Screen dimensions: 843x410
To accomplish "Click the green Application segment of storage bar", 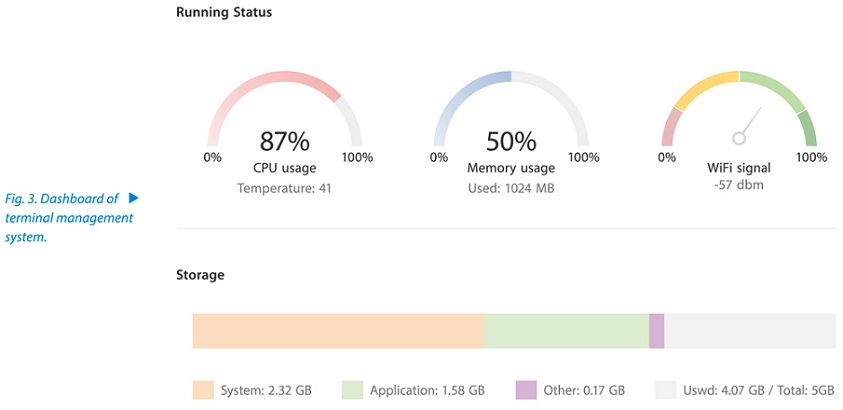I will [x=566, y=331].
